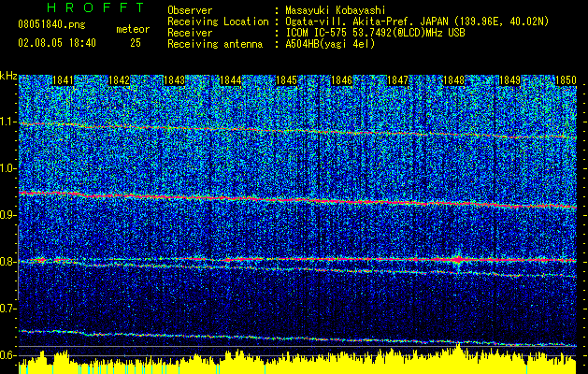
Task: Select the 0.7 kHz axis label
Action: tap(8, 308)
